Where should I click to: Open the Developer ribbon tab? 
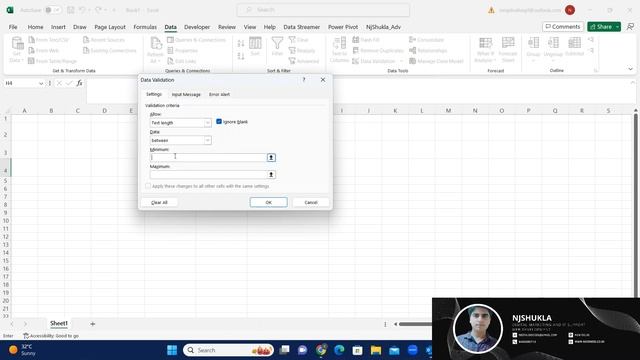tap(197, 27)
